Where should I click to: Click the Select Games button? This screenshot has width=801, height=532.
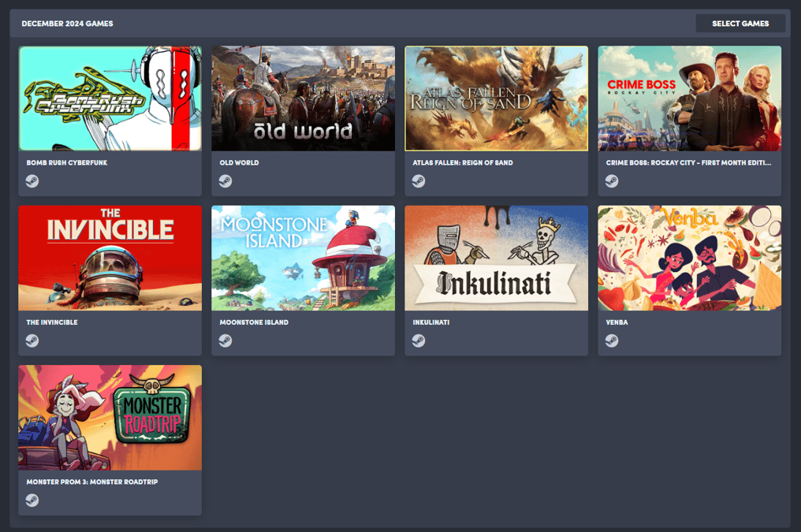click(740, 24)
